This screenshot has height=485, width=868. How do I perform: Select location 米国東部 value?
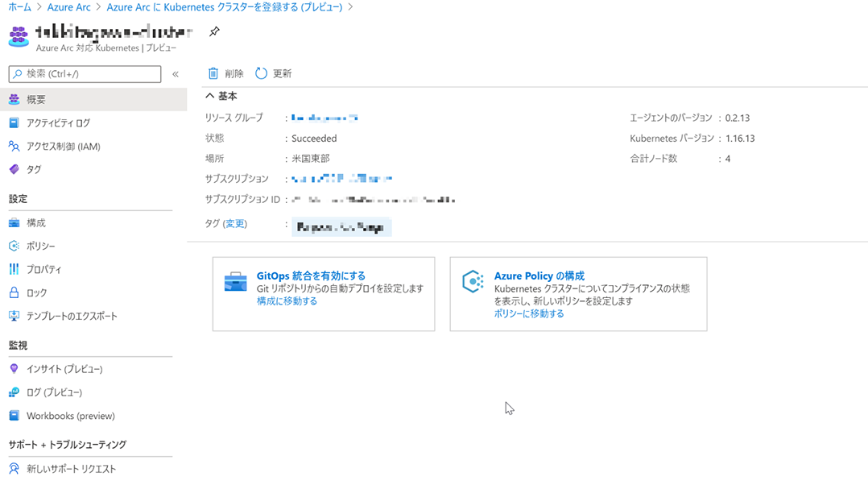coord(311,159)
